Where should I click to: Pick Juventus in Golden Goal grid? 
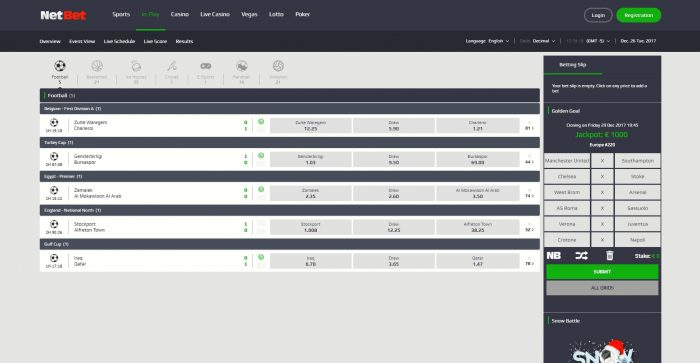coord(638,224)
